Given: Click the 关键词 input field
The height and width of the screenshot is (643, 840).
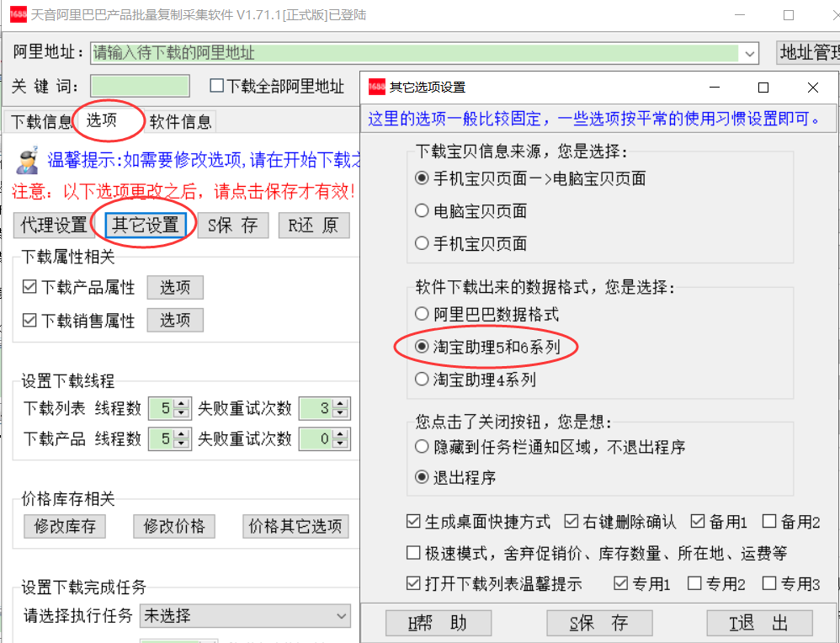Looking at the screenshot, I should click(x=140, y=86).
